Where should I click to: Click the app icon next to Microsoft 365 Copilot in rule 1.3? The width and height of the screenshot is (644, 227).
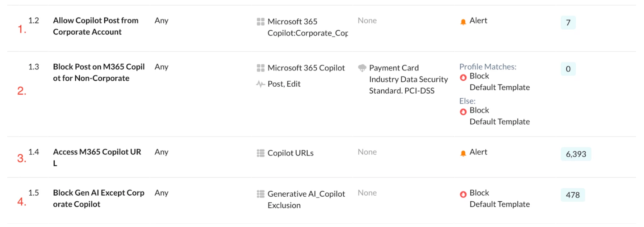pyautogui.click(x=260, y=68)
